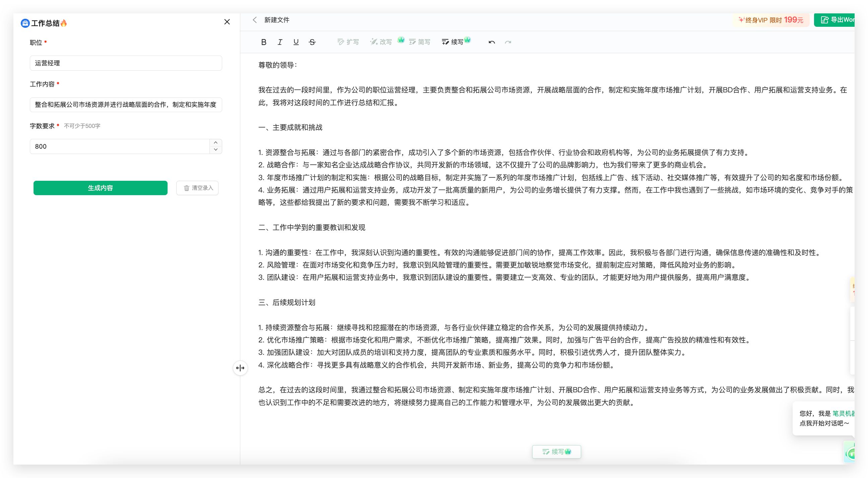
Task: Apply underline formatting
Action: (296, 42)
